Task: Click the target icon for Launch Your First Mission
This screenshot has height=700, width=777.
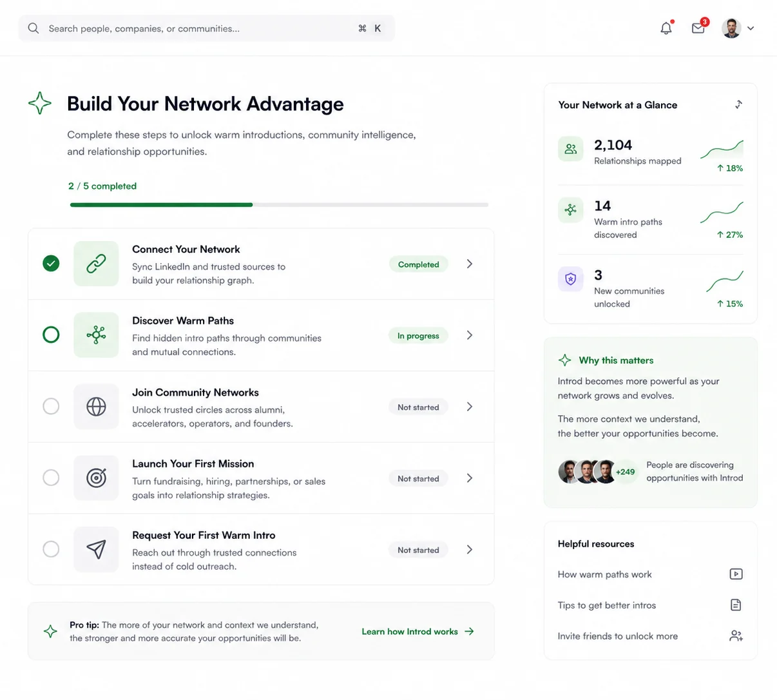Action: [x=96, y=478]
